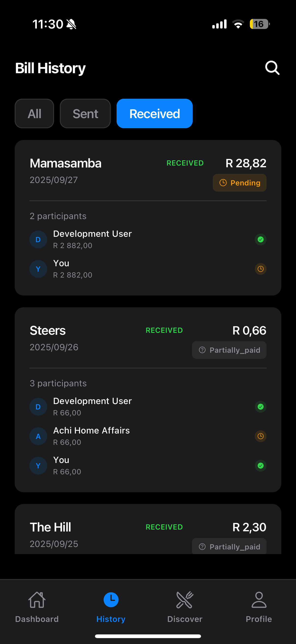Open the Steers bill card title
The height and width of the screenshot is (644, 296).
[x=48, y=331]
